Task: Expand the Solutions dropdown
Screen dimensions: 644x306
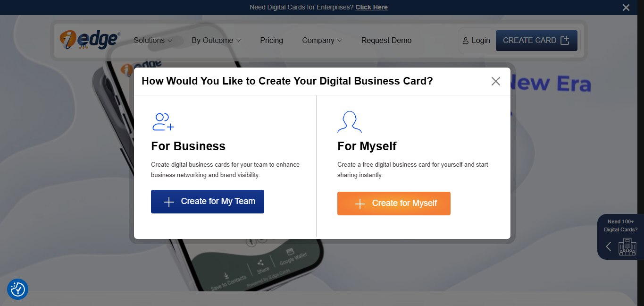Action: point(152,40)
